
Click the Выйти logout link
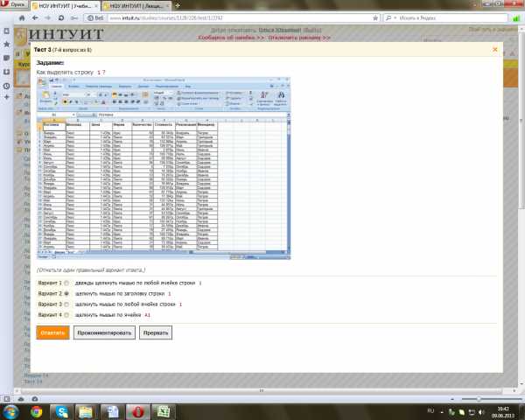312,30
